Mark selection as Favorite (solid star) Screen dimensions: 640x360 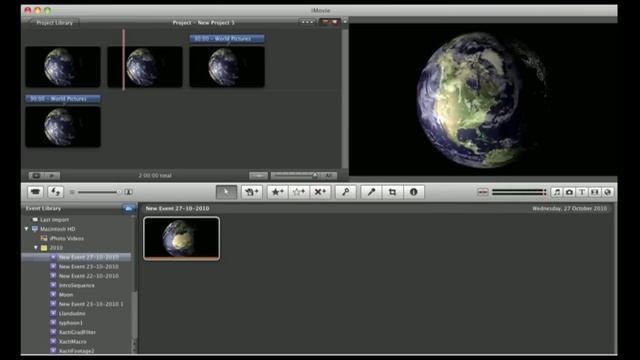point(278,192)
